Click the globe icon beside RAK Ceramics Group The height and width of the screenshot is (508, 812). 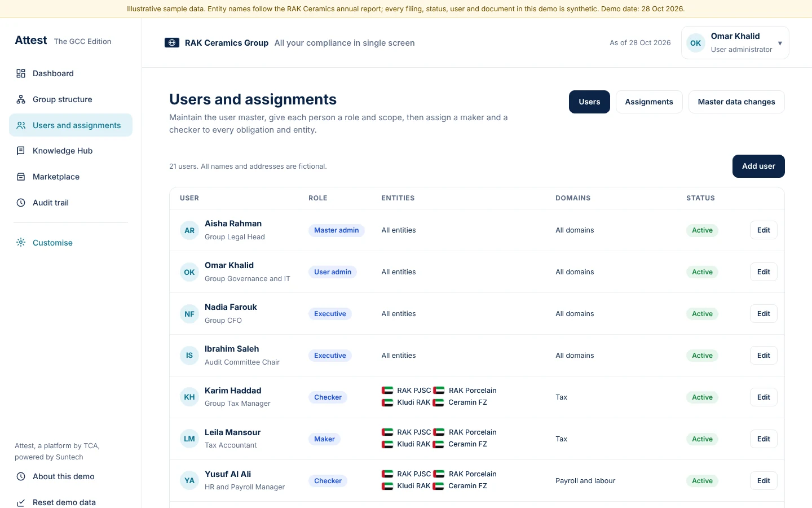tap(172, 43)
